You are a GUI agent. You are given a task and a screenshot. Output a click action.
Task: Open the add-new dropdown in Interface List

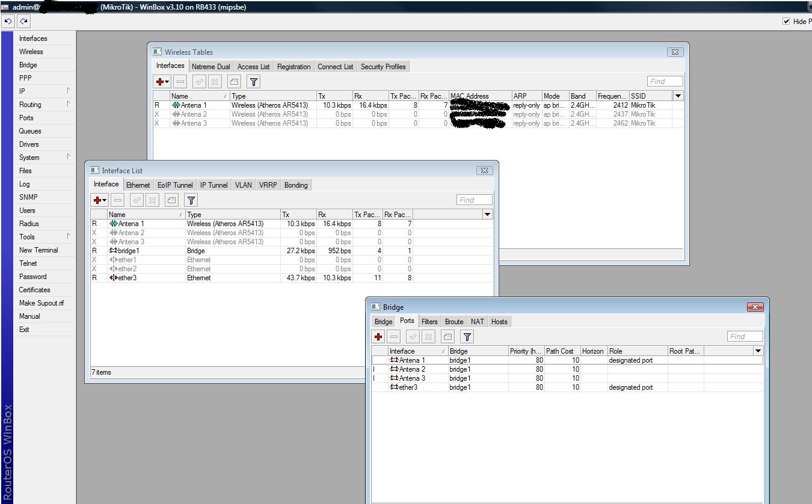click(x=100, y=200)
